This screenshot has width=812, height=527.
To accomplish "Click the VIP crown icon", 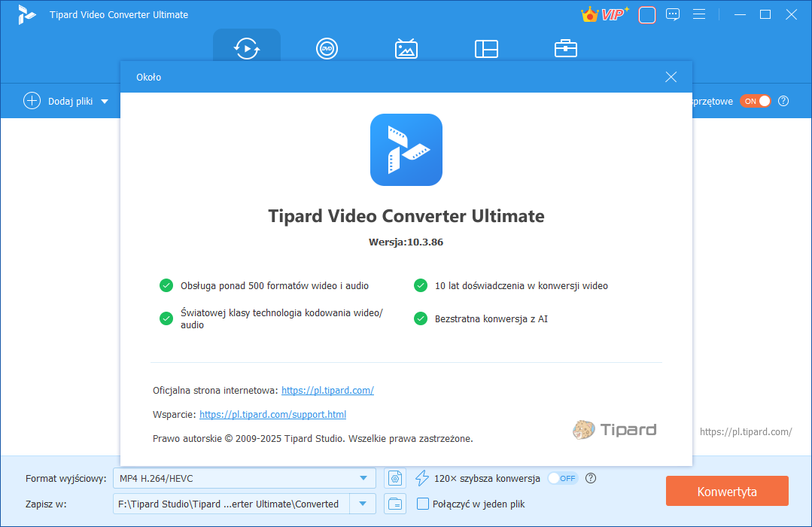I will (604, 14).
